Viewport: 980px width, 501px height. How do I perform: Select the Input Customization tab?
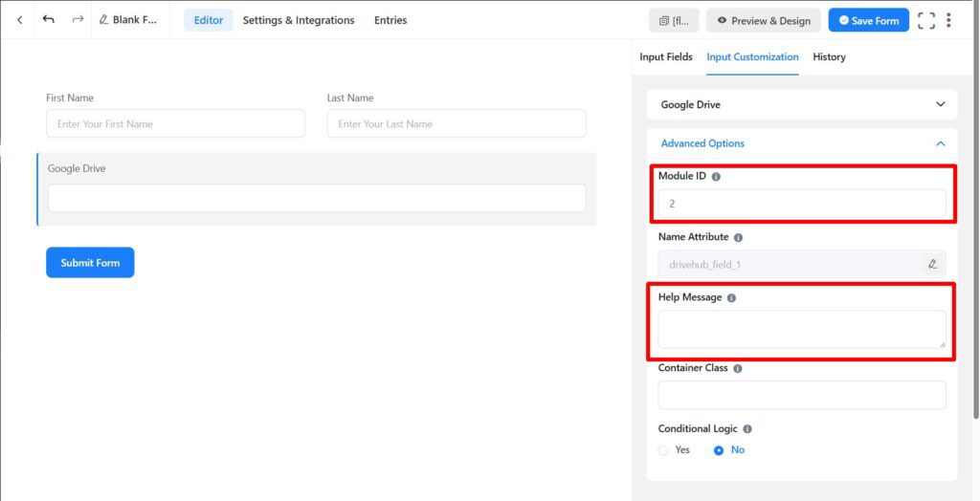(752, 56)
